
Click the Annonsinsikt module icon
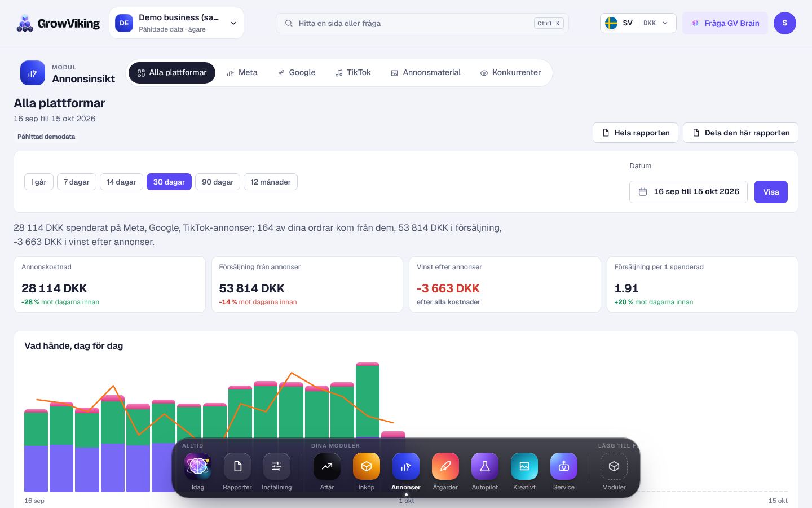tap(33, 73)
